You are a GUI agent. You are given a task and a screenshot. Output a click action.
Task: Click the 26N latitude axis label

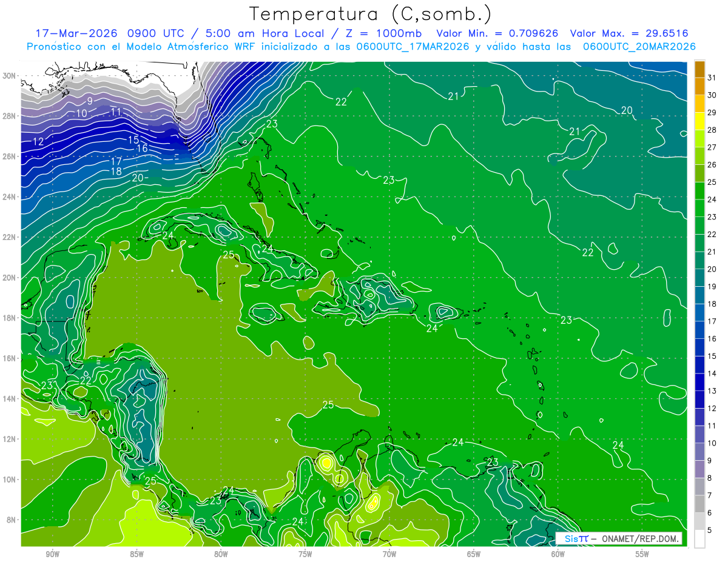(10, 156)
